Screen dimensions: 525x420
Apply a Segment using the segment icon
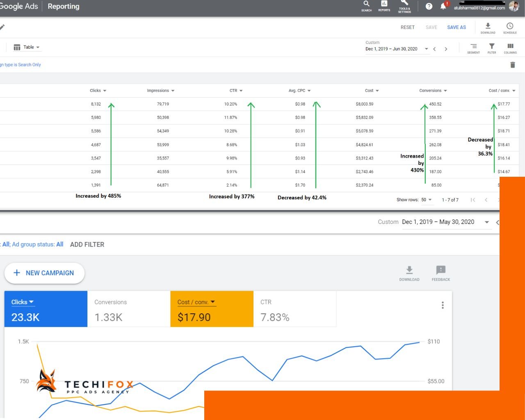pyautogui.click(x=473, y=48)
